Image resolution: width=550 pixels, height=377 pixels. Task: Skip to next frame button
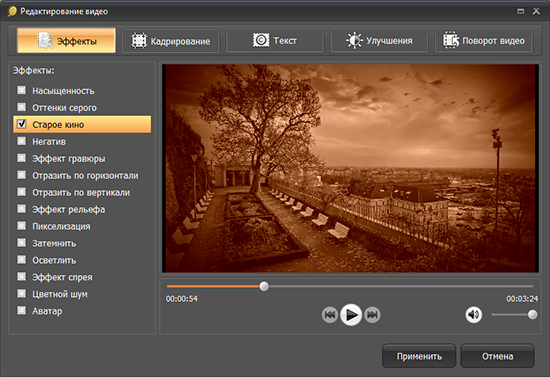click(372, 315)
